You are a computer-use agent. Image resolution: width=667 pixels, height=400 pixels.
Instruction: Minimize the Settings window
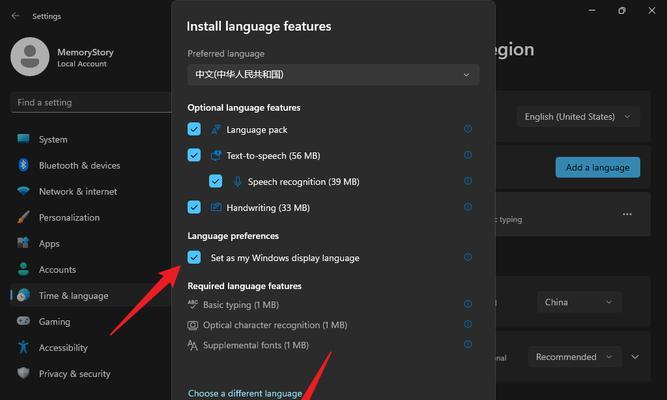(x=592, y=10)
